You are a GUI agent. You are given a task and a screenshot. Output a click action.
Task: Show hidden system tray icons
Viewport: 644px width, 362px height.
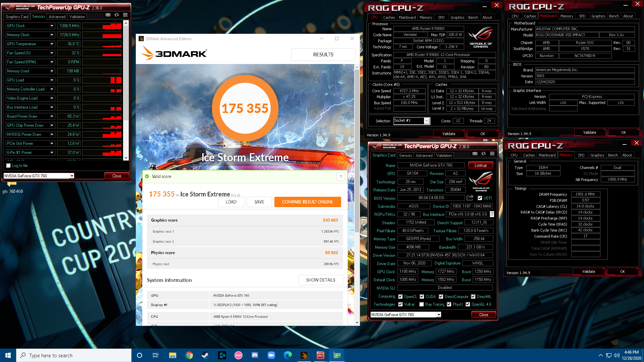tap(600, 355)
